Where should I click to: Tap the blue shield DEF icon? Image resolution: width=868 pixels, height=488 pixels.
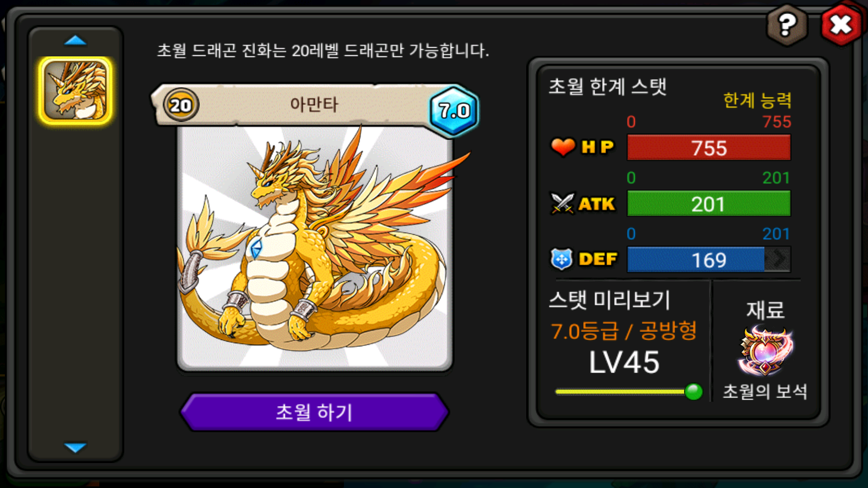[x=561, y=259]
